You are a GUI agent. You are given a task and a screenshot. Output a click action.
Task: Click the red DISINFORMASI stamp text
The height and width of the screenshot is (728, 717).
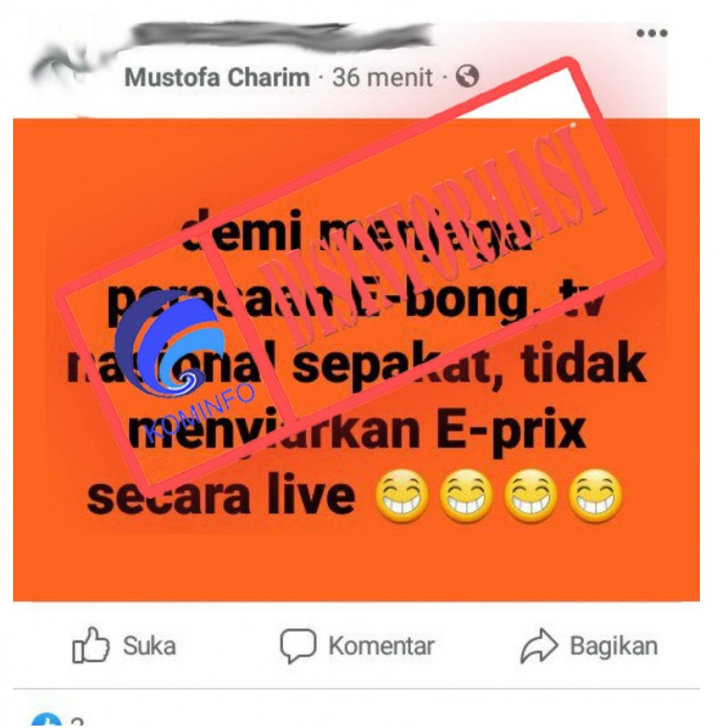(432, 237)
